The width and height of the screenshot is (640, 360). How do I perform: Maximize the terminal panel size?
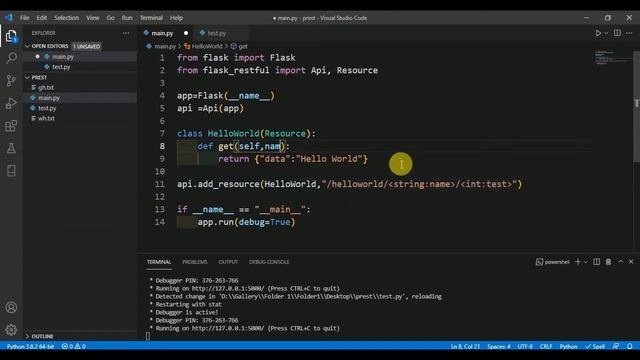[620, 262]
